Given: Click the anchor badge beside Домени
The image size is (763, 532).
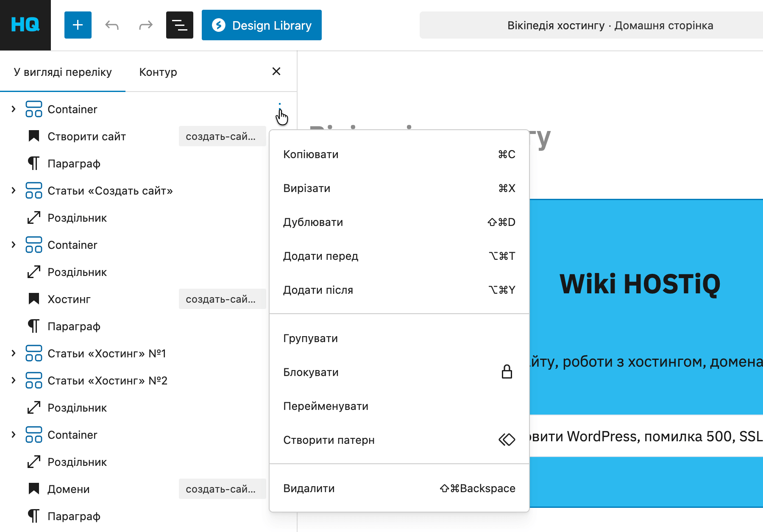Looking at the screenshot, I should tap(222, 489).
